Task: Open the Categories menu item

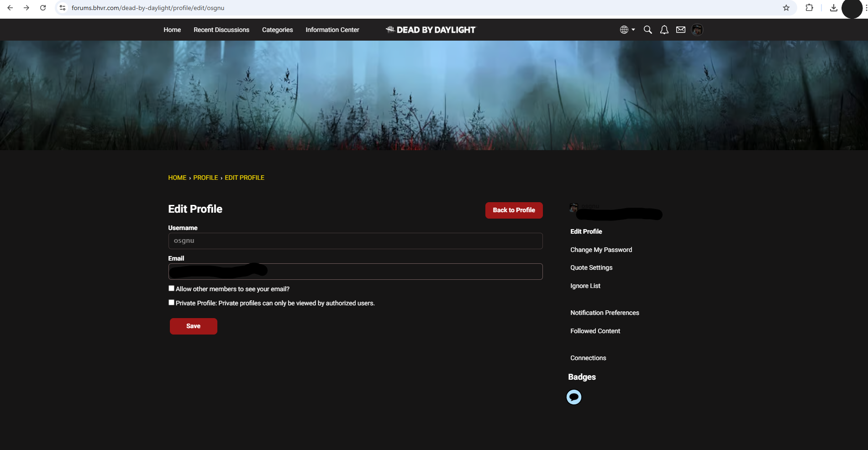Action: (x=278, y=30)
